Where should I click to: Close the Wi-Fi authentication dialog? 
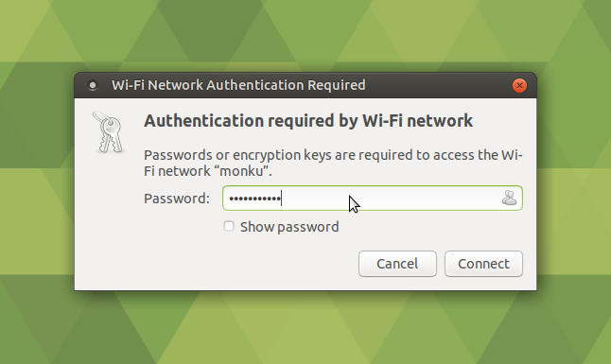(x=519, y=85)
